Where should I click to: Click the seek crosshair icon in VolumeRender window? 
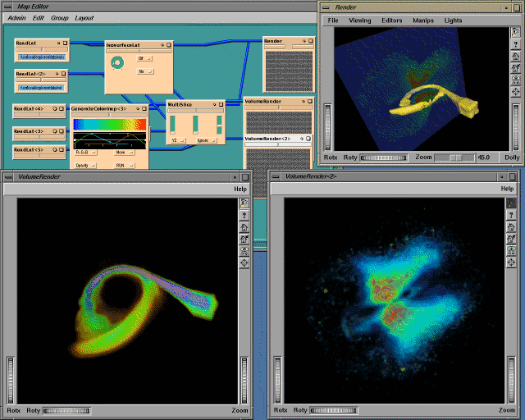click(244, 262)
